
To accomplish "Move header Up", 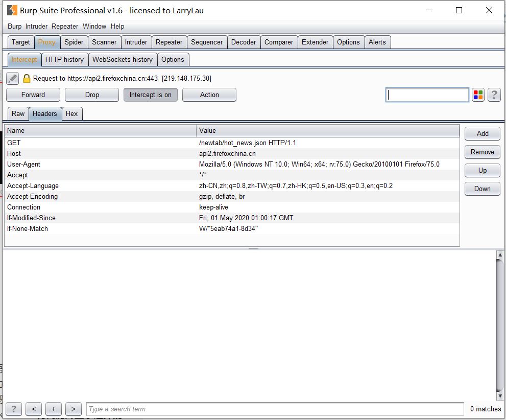I will pos(482,171).
